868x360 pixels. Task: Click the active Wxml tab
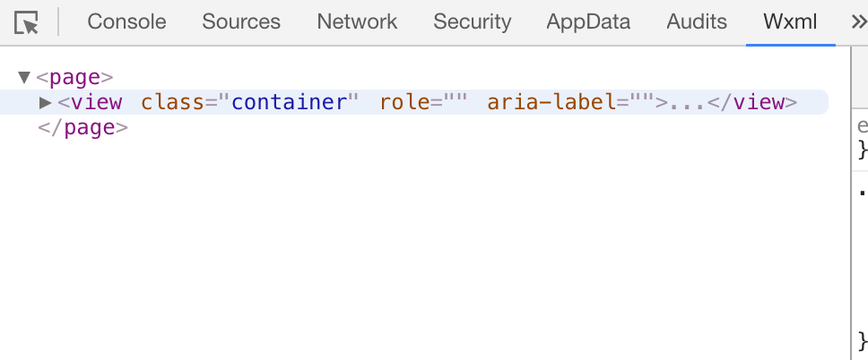(790, 22)
